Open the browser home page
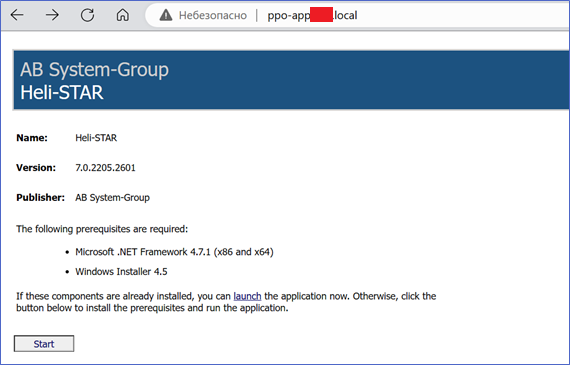 (123, 15)
